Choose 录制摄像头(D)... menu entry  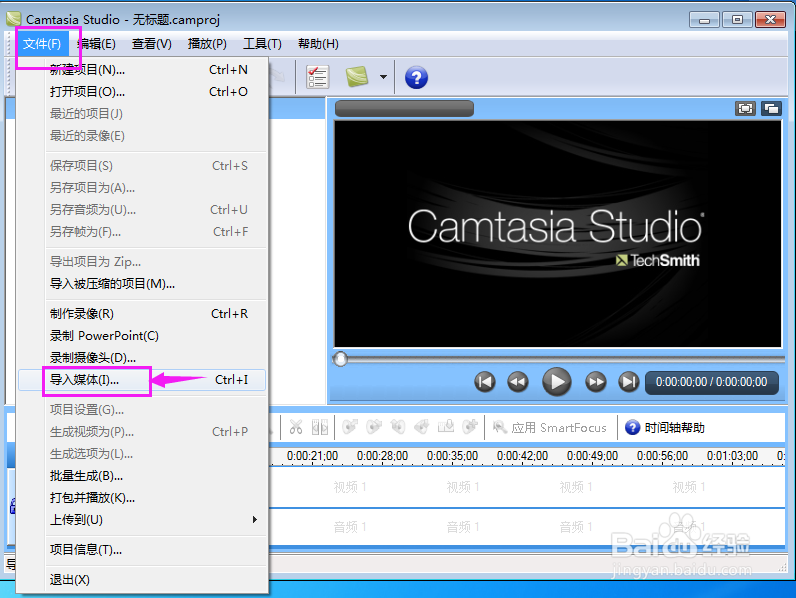(x=142, y=358)
